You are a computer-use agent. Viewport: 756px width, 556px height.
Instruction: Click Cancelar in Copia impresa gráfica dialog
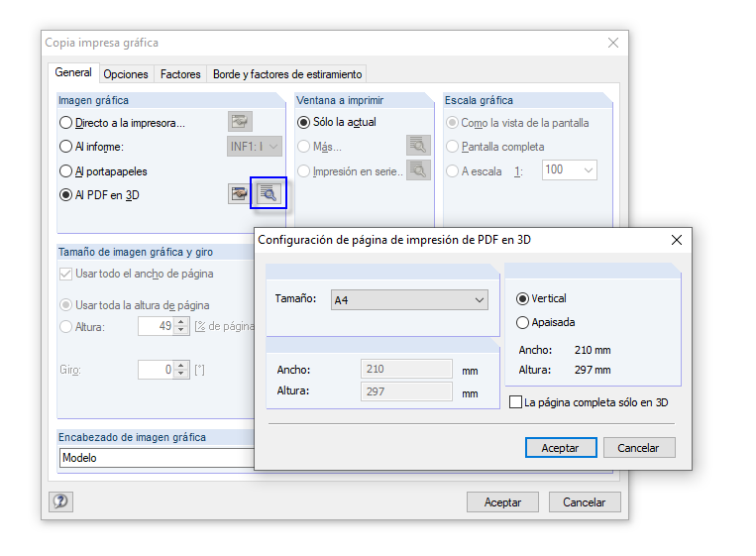pos(585,502)
